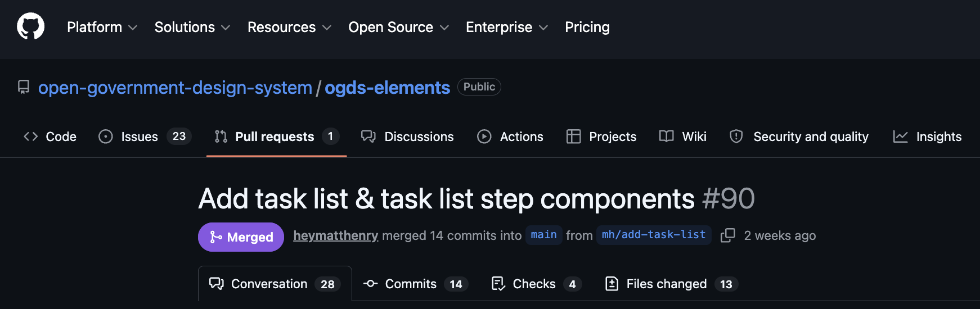The width and height of the screenshot is (980, 309).
Task: Click the Discussions speech bubbles icon
Action: pyautogui.click(x=368, y=137)
